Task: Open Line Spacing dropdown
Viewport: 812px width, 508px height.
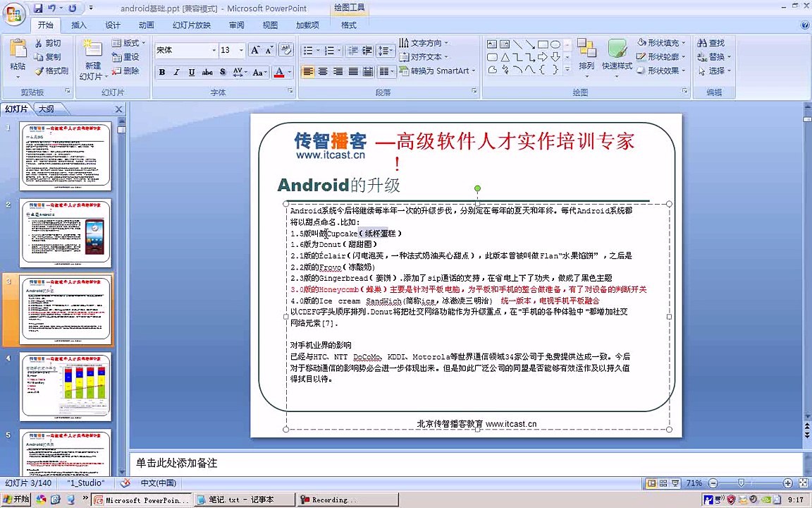Action: [386, 50]
